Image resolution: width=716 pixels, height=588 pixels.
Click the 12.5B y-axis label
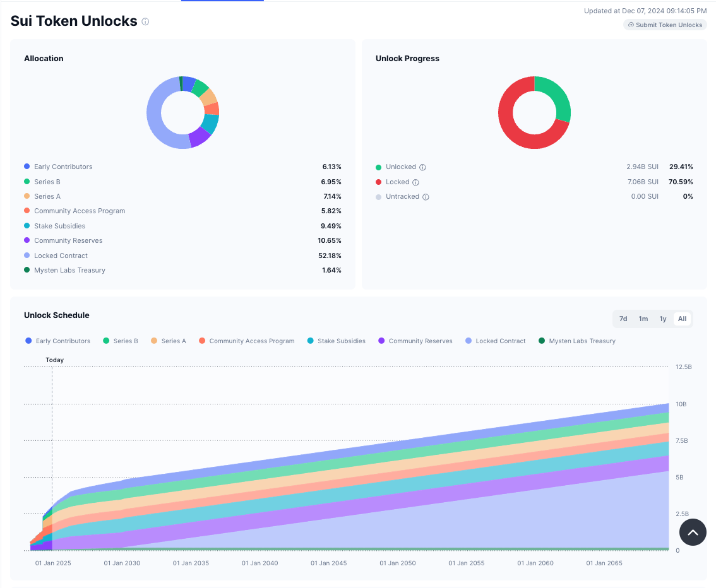click(x=684, y=367)
